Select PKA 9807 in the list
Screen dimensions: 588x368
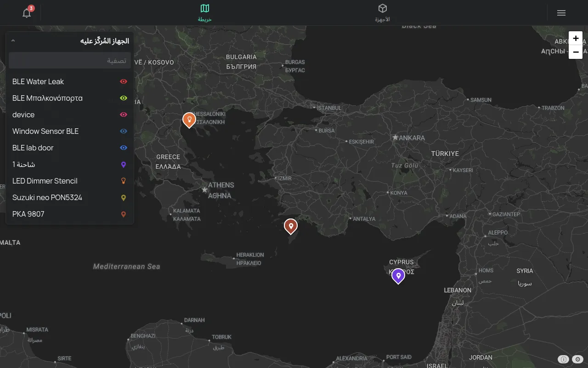pos(70,214)
